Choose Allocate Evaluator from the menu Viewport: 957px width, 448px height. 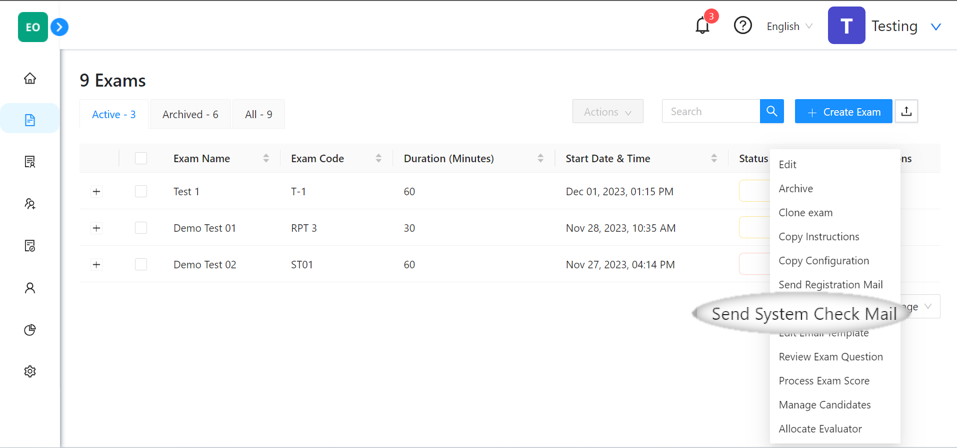click(820, 429)
